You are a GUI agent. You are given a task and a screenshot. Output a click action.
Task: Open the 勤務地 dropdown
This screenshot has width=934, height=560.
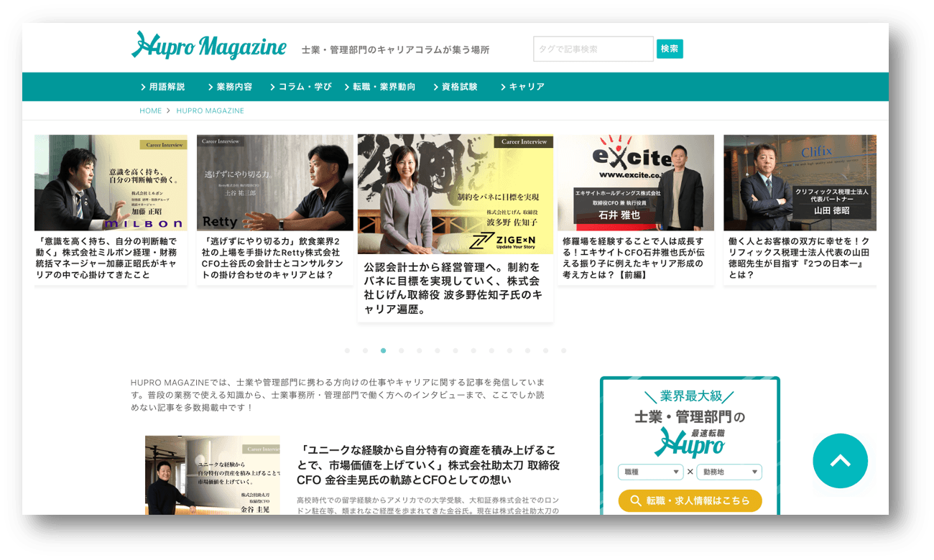[727, 472]
